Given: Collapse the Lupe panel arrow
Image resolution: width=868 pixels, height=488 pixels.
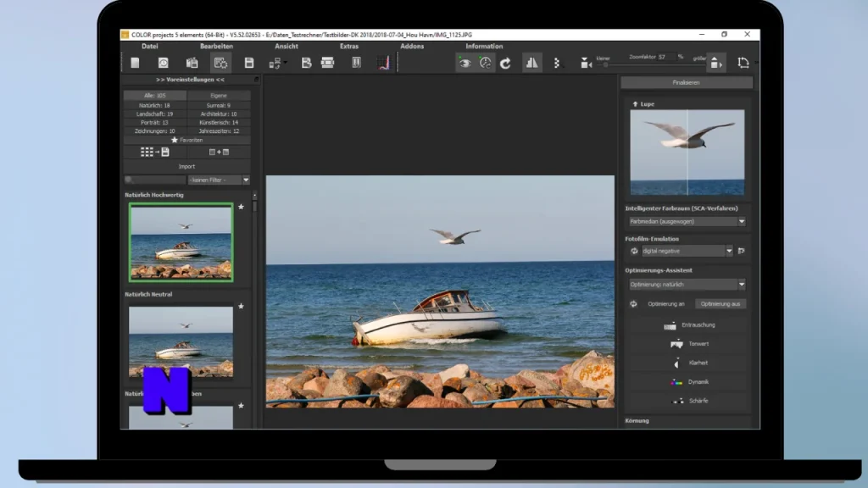Looking at the screenshot, I should coord(635,104).
